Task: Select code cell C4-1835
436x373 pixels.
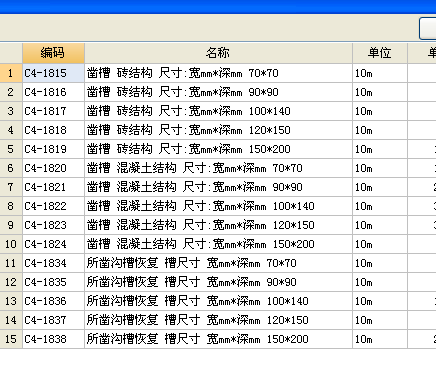Action: (53, 282)
